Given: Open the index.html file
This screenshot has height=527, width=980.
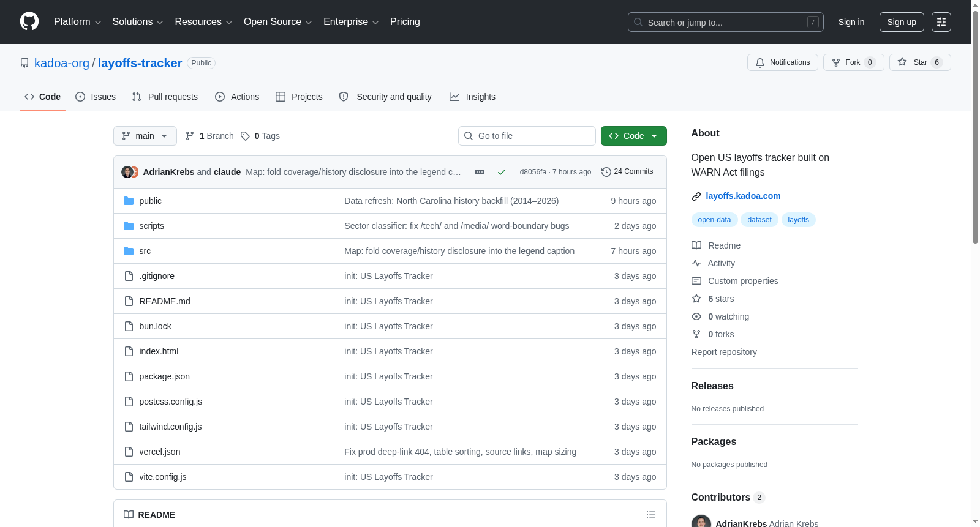Looking at the screenshot, I should pos(159,351).
